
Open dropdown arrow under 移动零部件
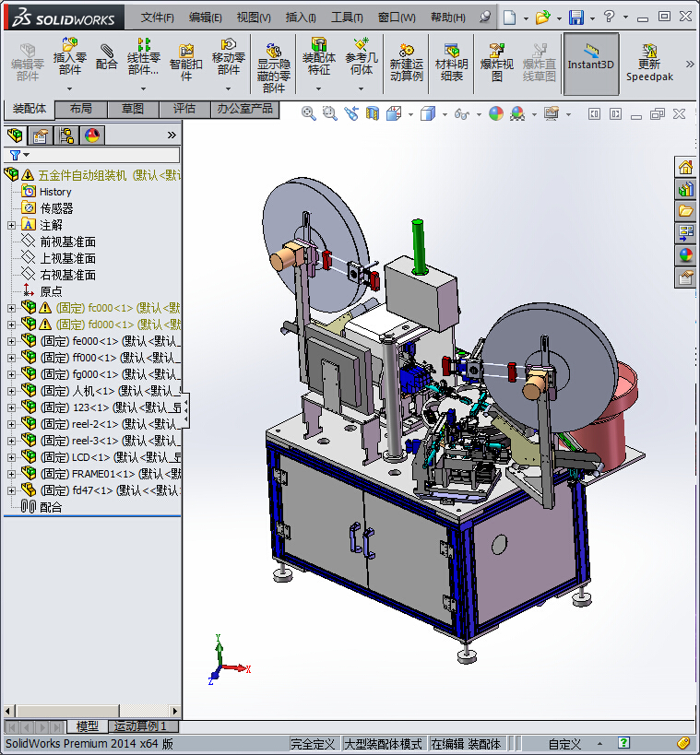tap(229, 88)
